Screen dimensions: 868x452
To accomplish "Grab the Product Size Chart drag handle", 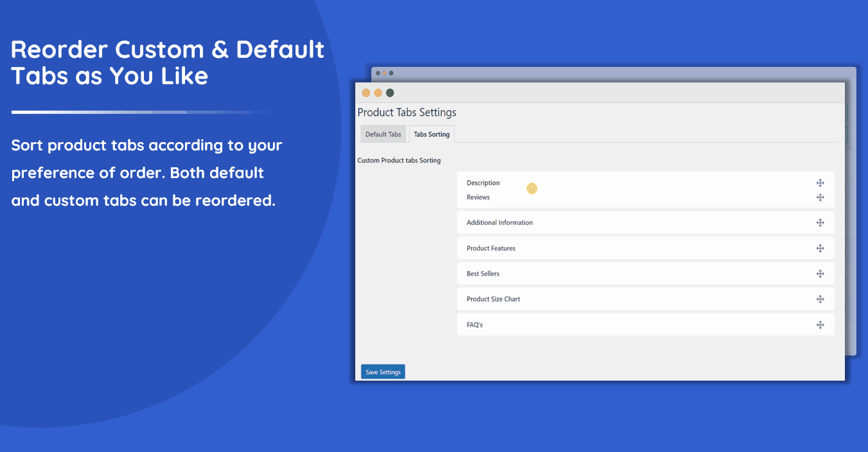I will (820, 299).
